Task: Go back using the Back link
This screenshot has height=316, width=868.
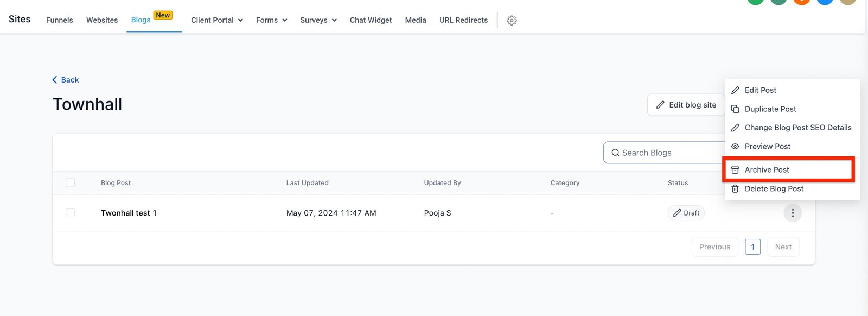Action: (x=66, y=80)
